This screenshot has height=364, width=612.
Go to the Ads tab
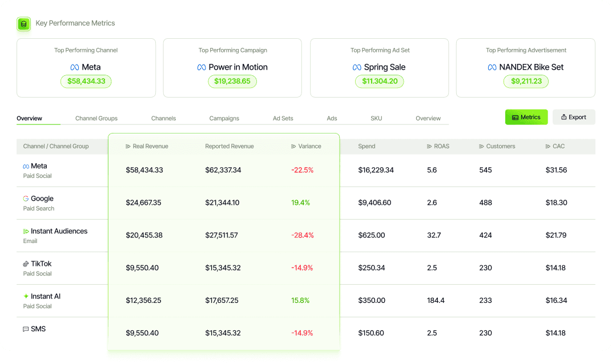pyautogui.click(x=332, y=118)
